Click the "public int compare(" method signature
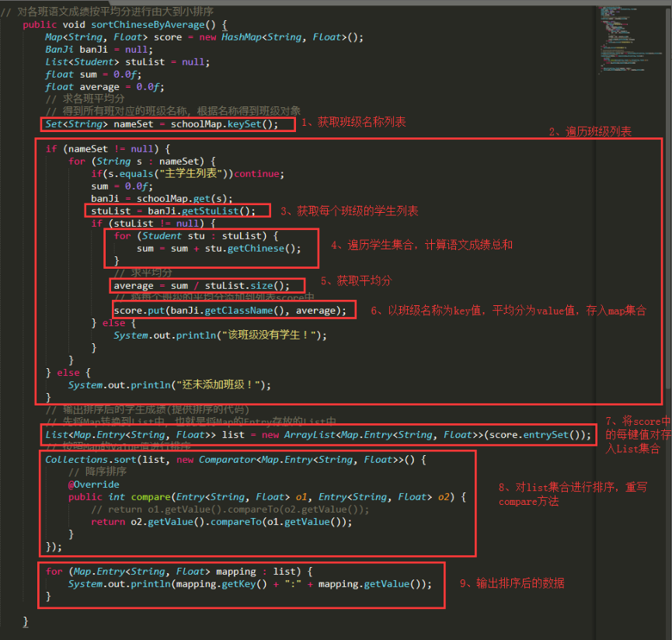The image size is (672, 640). (267, 497)
